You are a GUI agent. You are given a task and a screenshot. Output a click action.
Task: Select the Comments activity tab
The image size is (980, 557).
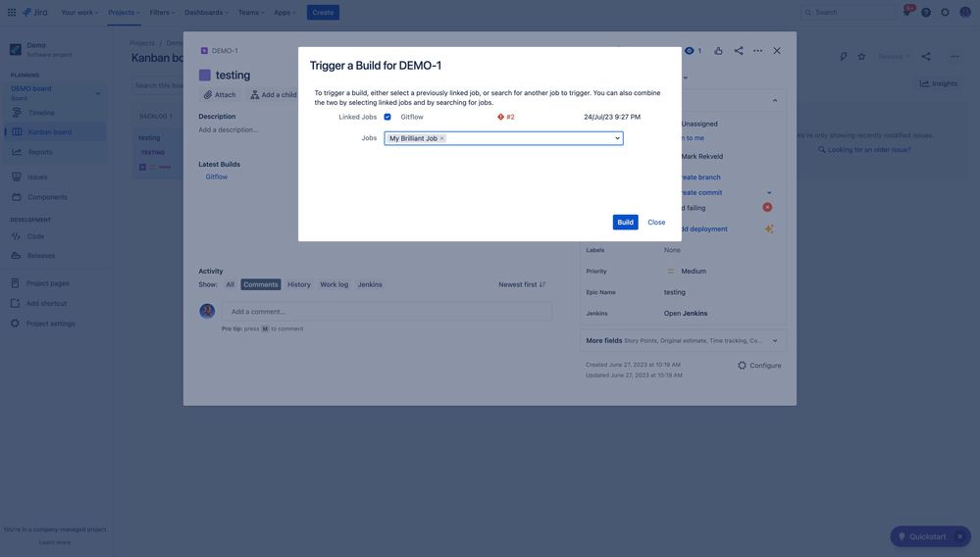(261, 284)
